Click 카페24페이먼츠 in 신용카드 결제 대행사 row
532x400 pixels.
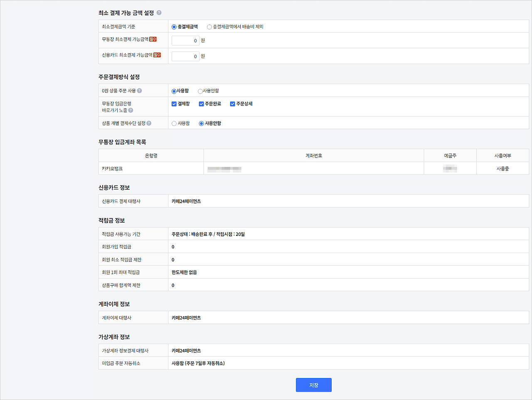pos(186,201)
